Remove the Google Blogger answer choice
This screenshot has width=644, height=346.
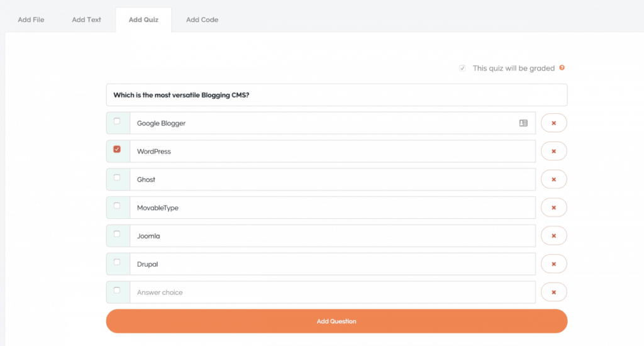pos(553,123)
